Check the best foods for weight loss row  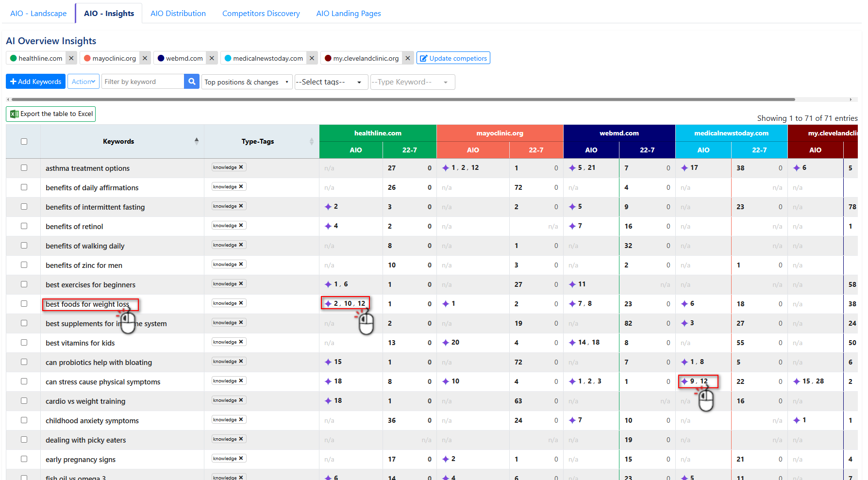(24, 303)
